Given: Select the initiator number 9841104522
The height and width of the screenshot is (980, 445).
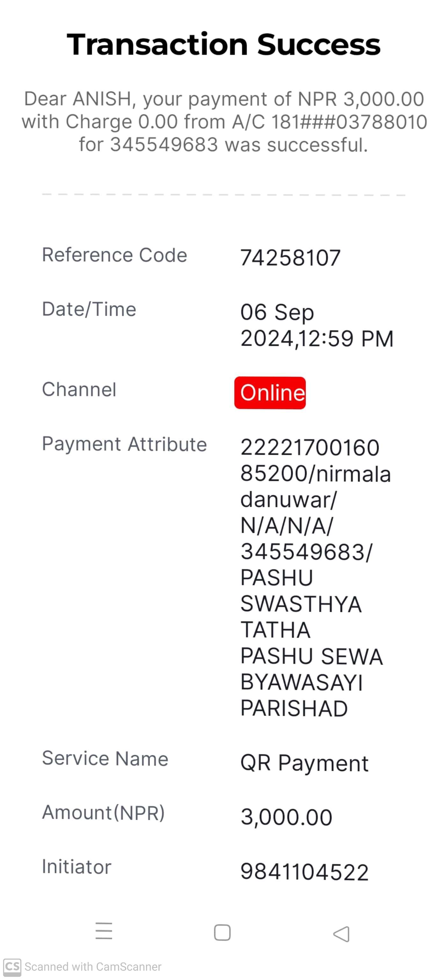Looking at the screenshot, I should tap(304, 872).
